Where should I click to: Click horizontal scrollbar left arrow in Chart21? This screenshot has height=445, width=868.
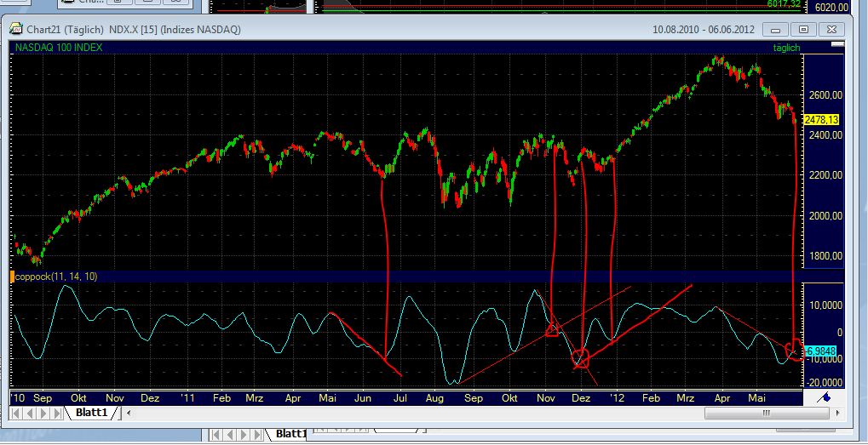pyautogui.click(x=129, y=413)
